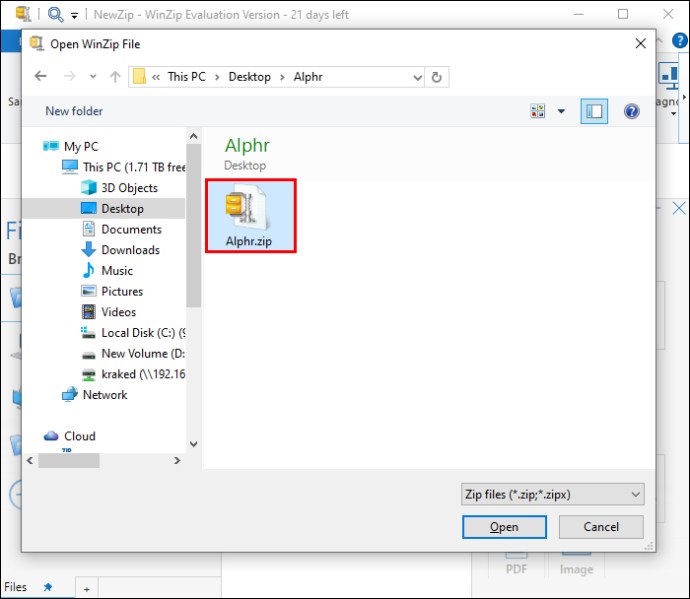Viewport: 690px width, 599px height.
Task: Select the Alphr.zip file
Action: point(250,216)
